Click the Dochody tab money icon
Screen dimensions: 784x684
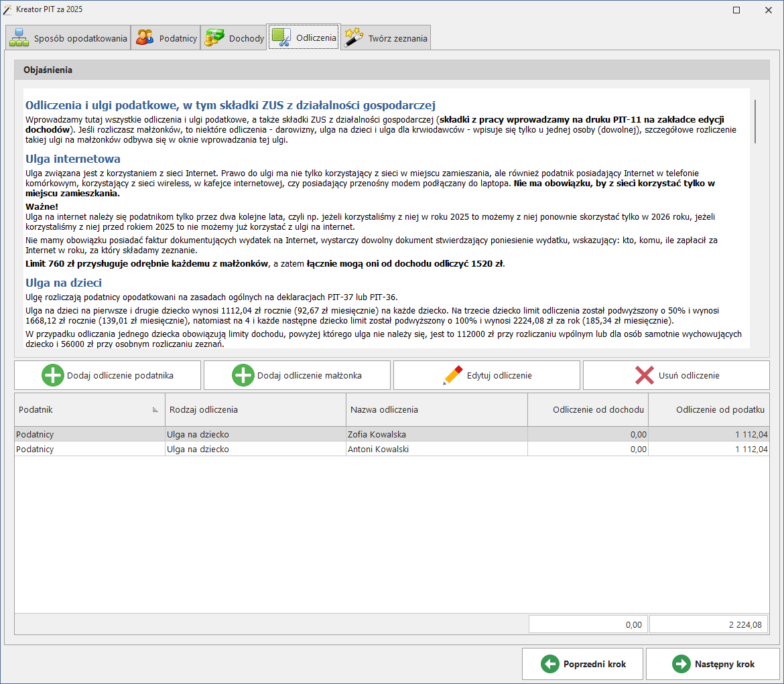point(214,38)
